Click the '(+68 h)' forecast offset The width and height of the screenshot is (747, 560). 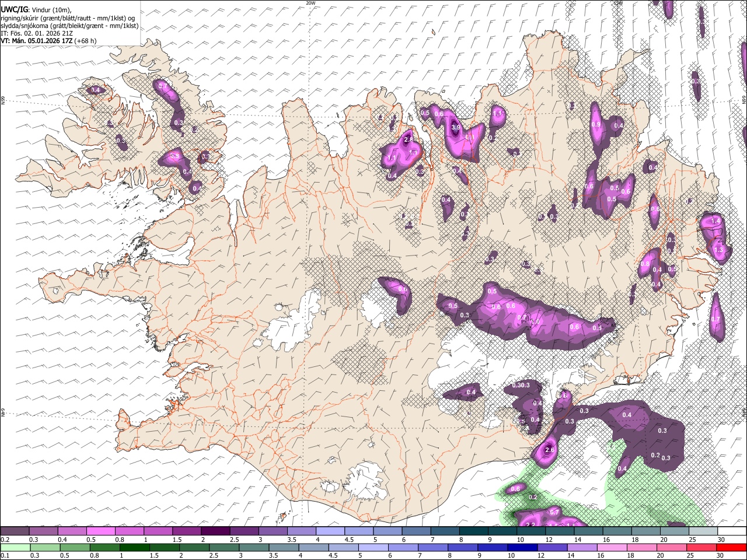point(85,41)
